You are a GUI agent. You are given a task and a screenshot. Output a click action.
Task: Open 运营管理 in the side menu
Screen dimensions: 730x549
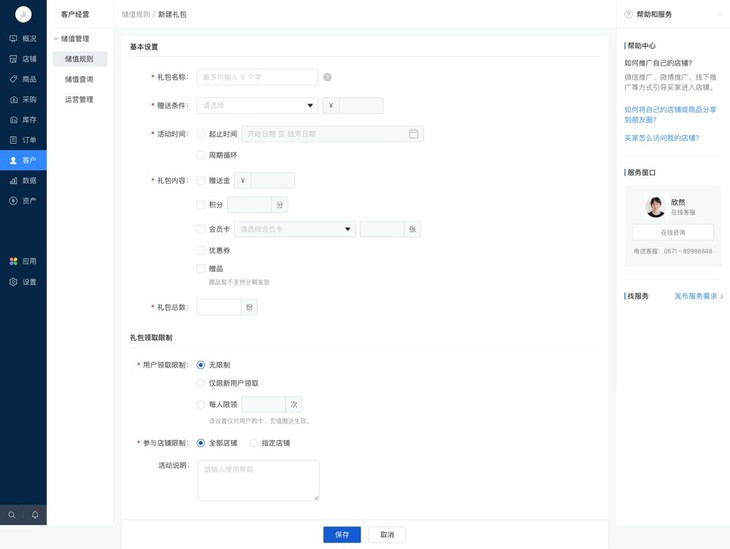click(x=79, y=99)
